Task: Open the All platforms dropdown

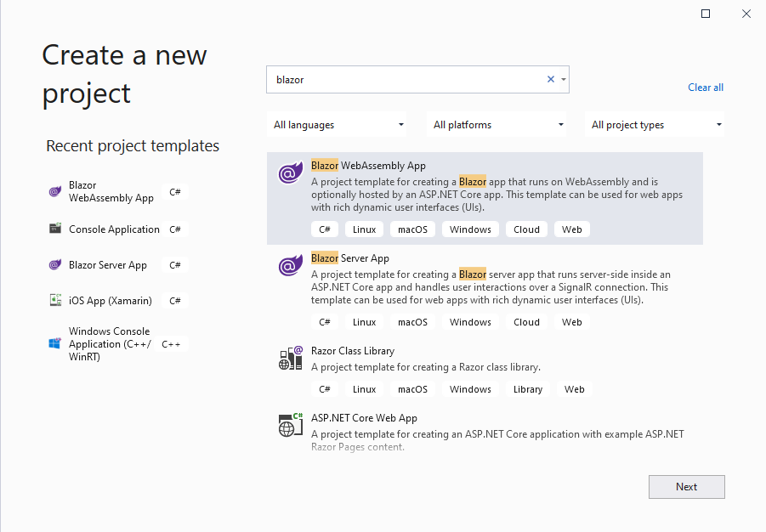Action: [496, 125]
